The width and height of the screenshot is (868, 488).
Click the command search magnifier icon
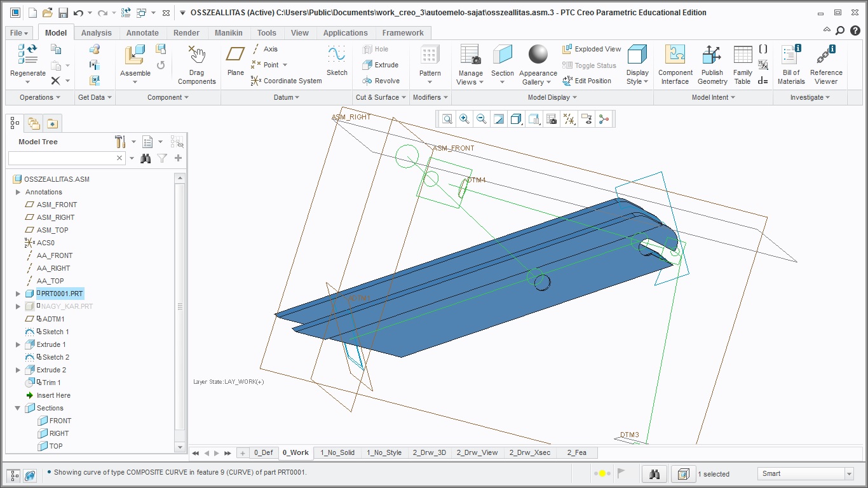840,30
